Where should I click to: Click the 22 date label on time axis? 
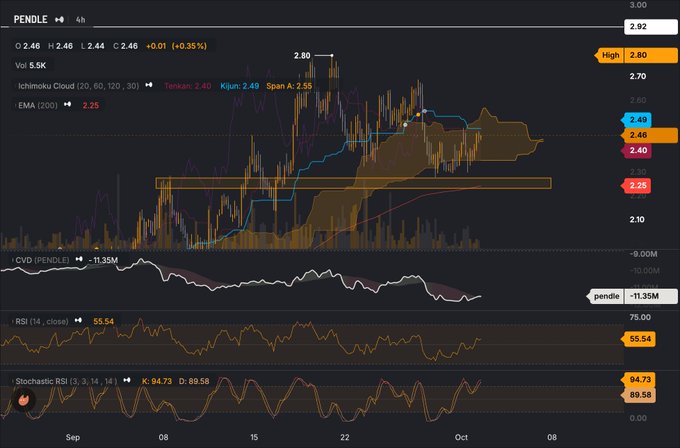(x=345, y=437)
